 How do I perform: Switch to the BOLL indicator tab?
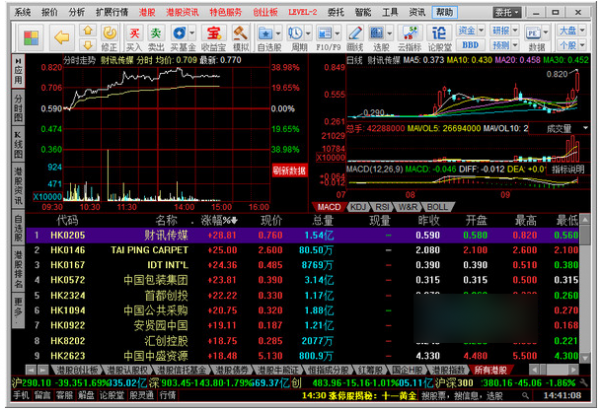(437, 207)
